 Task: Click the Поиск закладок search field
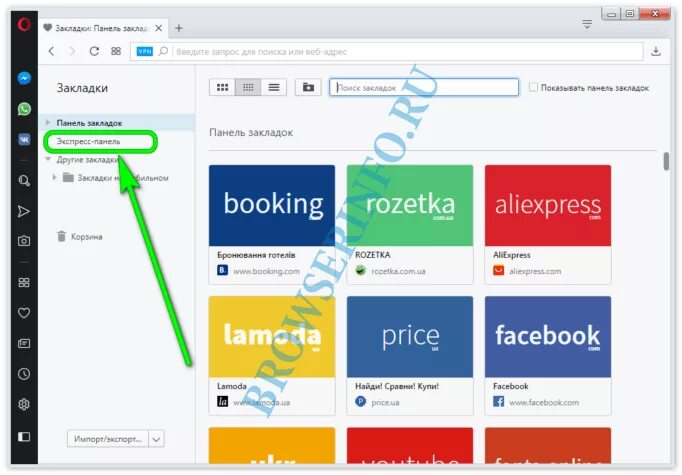(424, 87)
